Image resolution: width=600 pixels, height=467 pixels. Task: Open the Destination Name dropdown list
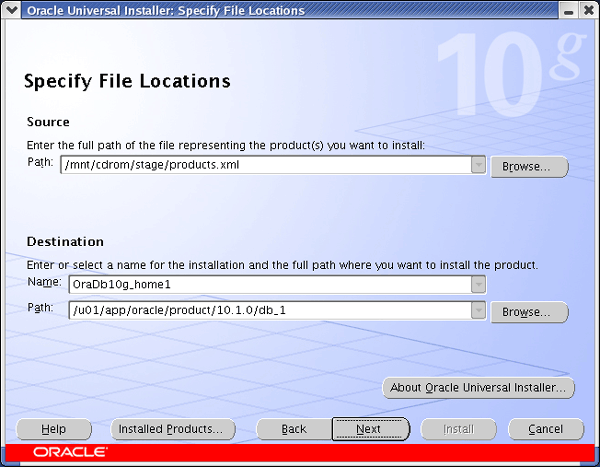tap(478, 284)
